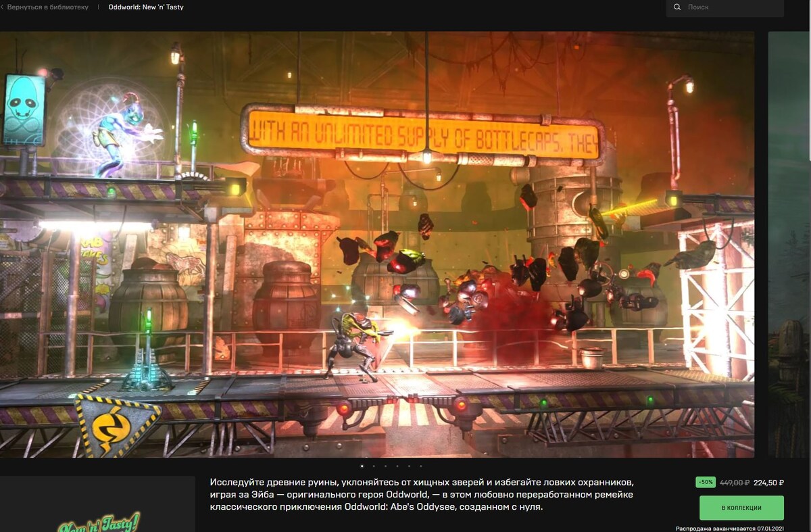Click the search magnifier icon
This screenshot has width=811, height=532.
tap(677, 7)
